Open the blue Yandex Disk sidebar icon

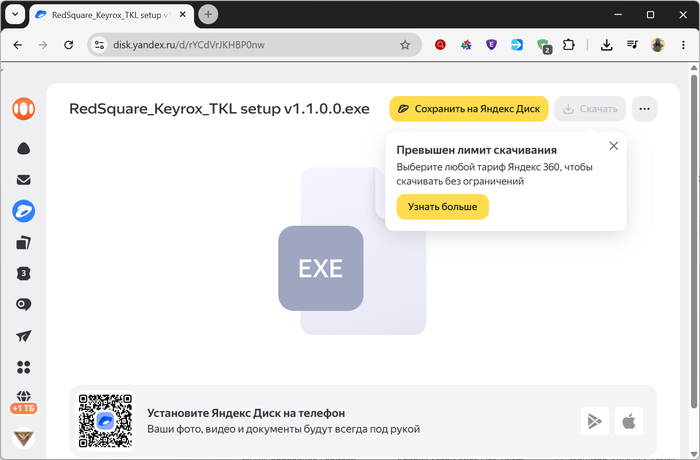pyautogui.click(x=24, y=211)
